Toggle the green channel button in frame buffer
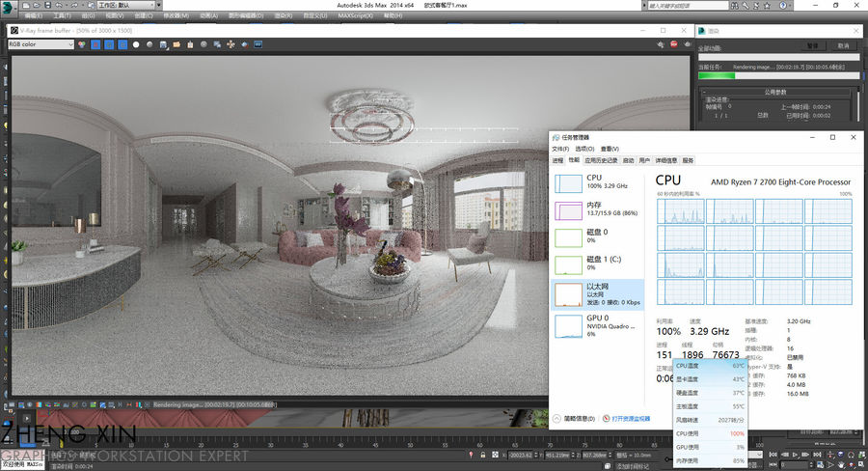The height and width of the screenshot is (471, 868). [x=109, y=44]
